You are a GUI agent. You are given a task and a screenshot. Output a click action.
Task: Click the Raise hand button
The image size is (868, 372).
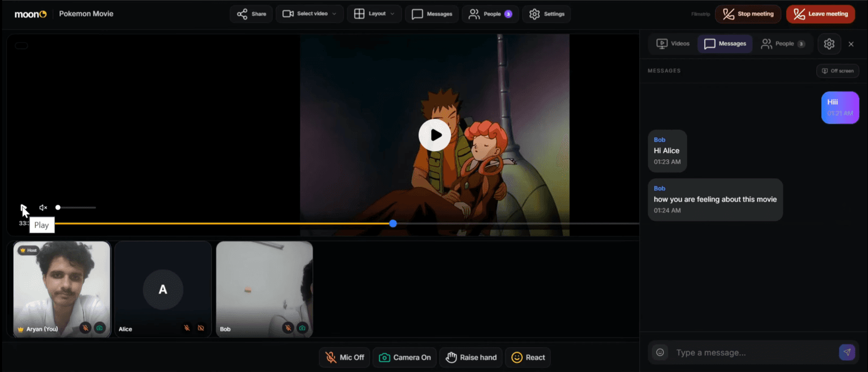tap(471, 357)
